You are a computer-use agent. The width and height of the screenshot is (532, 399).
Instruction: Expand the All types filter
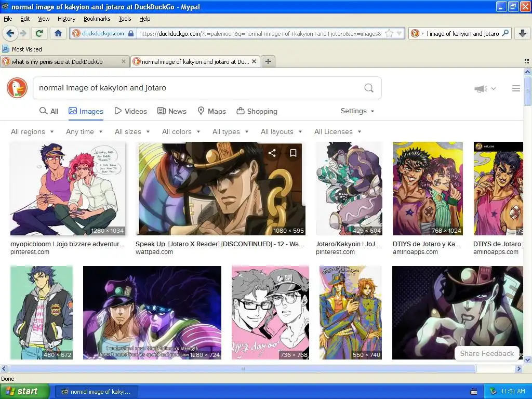pyautogui.click(x=231, y=131)
